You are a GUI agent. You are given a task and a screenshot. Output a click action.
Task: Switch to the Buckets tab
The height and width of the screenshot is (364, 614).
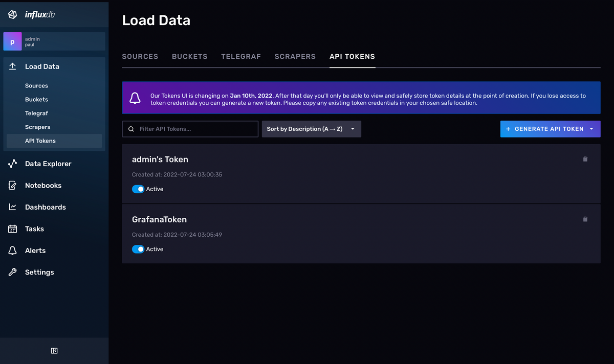(189, 57)
